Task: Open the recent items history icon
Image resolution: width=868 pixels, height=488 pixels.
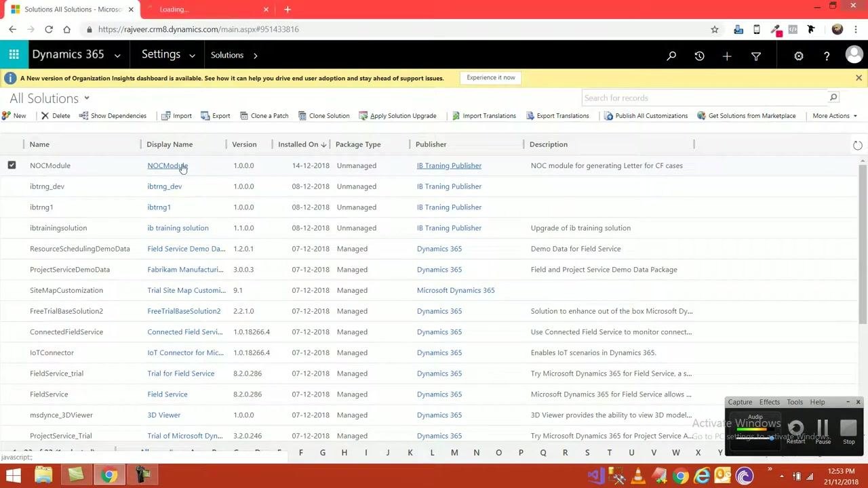Action: [x=699, y=56]
